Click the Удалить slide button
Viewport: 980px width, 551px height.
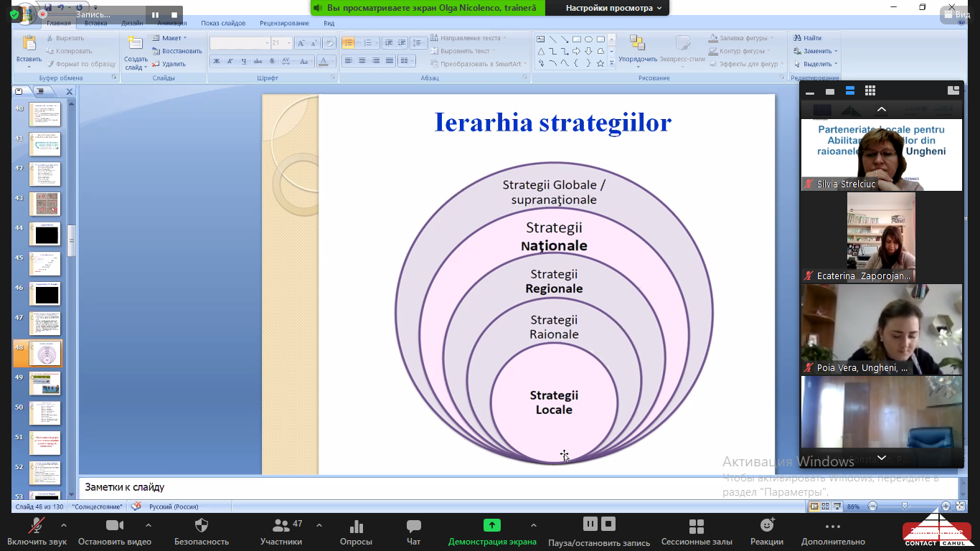(x=169, y=64)
